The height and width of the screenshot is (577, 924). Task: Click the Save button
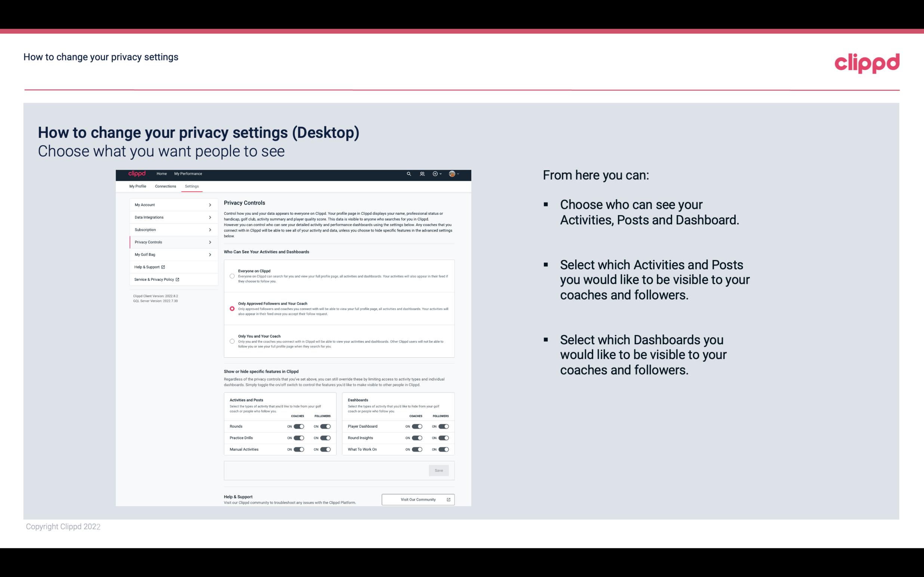[x=439, y=471]
